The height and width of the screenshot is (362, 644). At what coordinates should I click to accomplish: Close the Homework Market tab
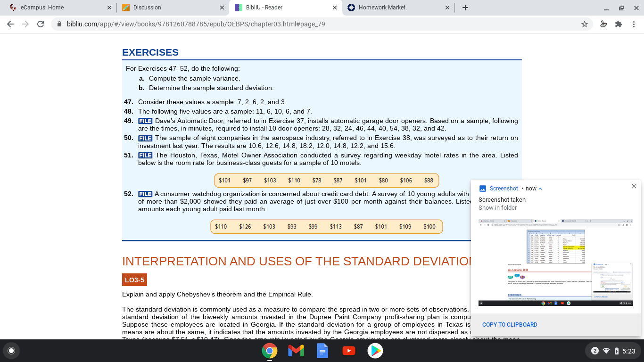tap(447, 8)
